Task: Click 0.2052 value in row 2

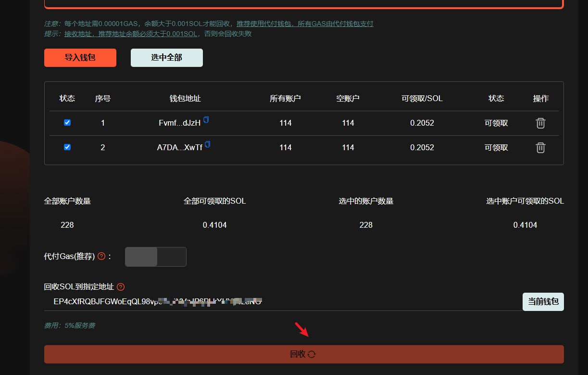Action: point(422,148)
